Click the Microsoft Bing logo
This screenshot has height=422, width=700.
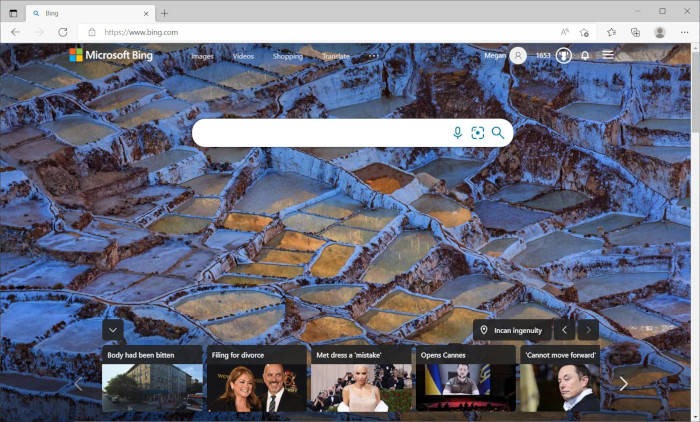tap(111, 55)
